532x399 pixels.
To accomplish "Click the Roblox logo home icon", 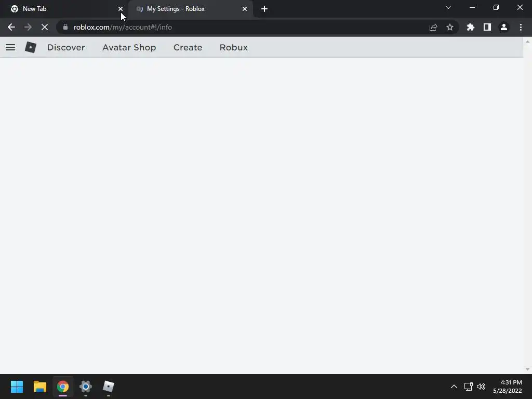I will pos(31,47).
